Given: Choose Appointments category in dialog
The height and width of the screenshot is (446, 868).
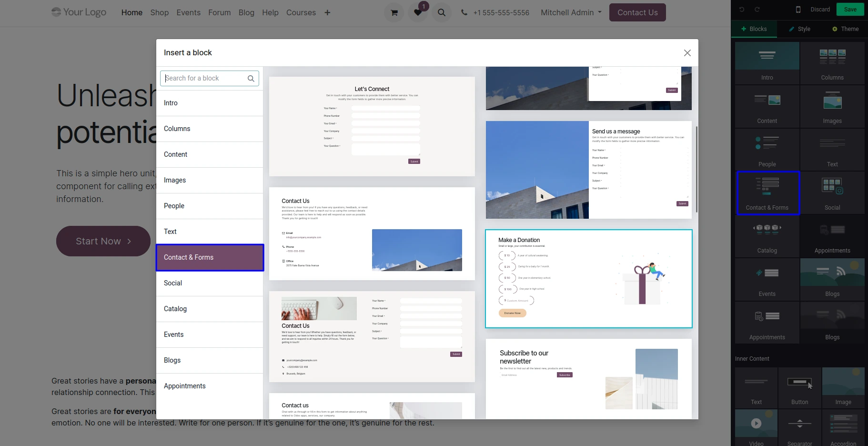Looking at the screenshot, I should pos(210,386).
